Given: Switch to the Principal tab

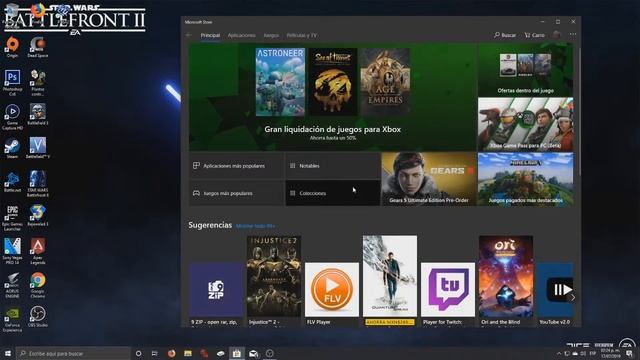Looking at the screenshot, I should (210, 36).
